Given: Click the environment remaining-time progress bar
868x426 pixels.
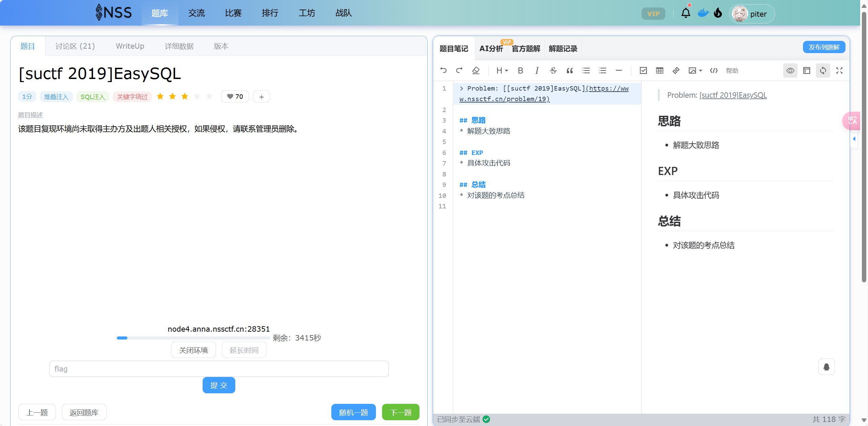Looking at the screenshot, I should pyautogui.click(x=193, y=338).
